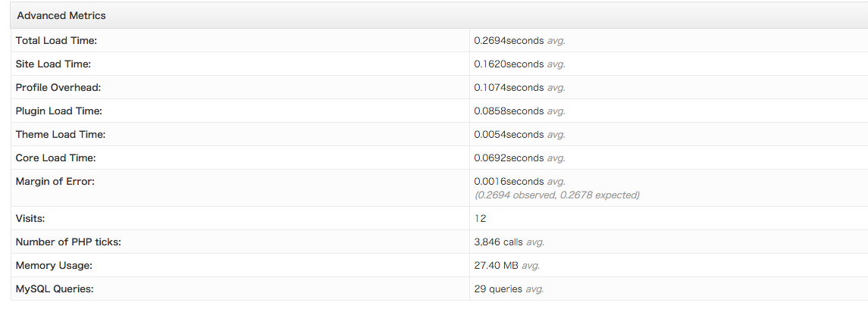Click the Advanced Metrics panel header
The height and width of the screenshot is (315, 868).
[x=439, y=15]
